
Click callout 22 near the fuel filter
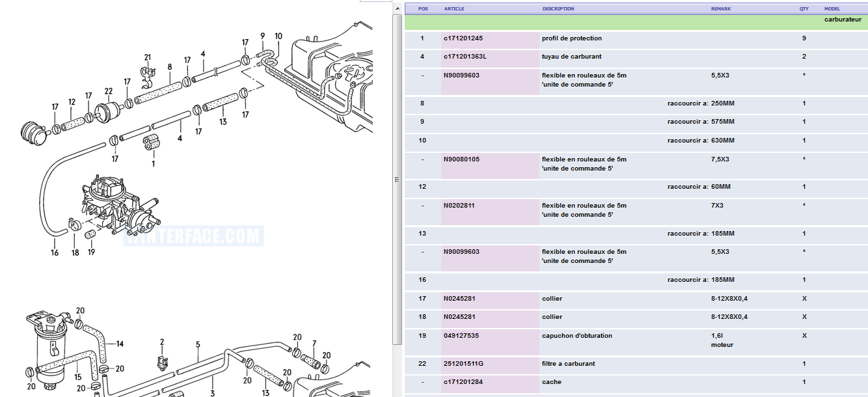(109, 91)
